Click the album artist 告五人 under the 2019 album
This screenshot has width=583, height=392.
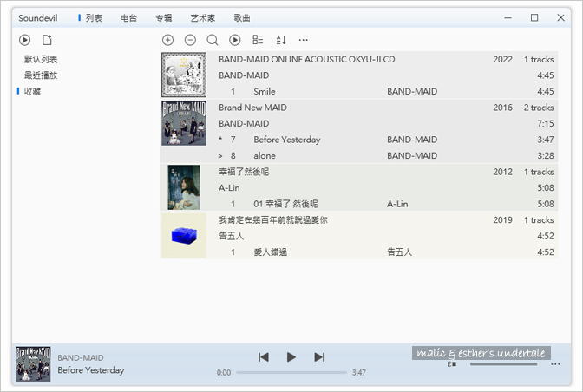[232, 236]
